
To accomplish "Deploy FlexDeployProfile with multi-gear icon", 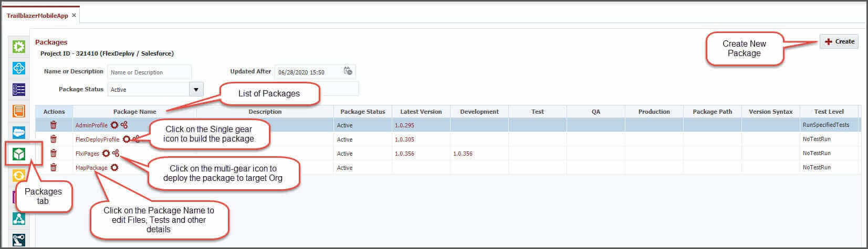I will click(136, 139).
